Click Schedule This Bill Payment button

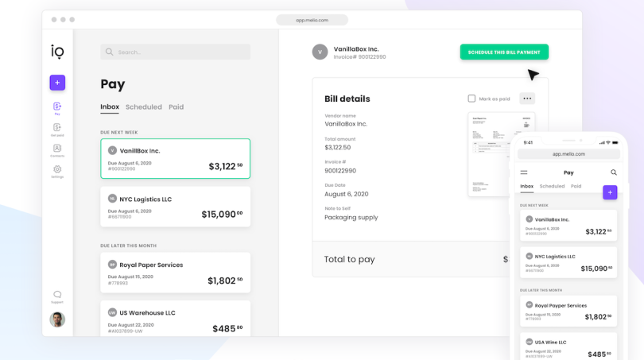(504, 52)
